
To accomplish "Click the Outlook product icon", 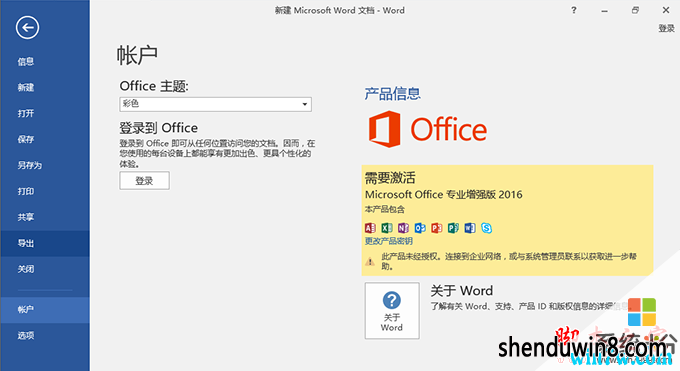I will 420,228.
